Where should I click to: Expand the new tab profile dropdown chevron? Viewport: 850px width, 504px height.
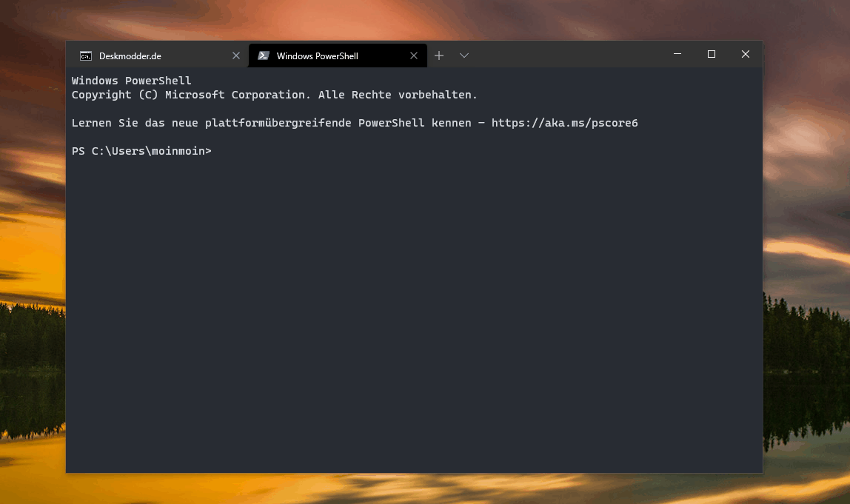[x=464, y=56]
